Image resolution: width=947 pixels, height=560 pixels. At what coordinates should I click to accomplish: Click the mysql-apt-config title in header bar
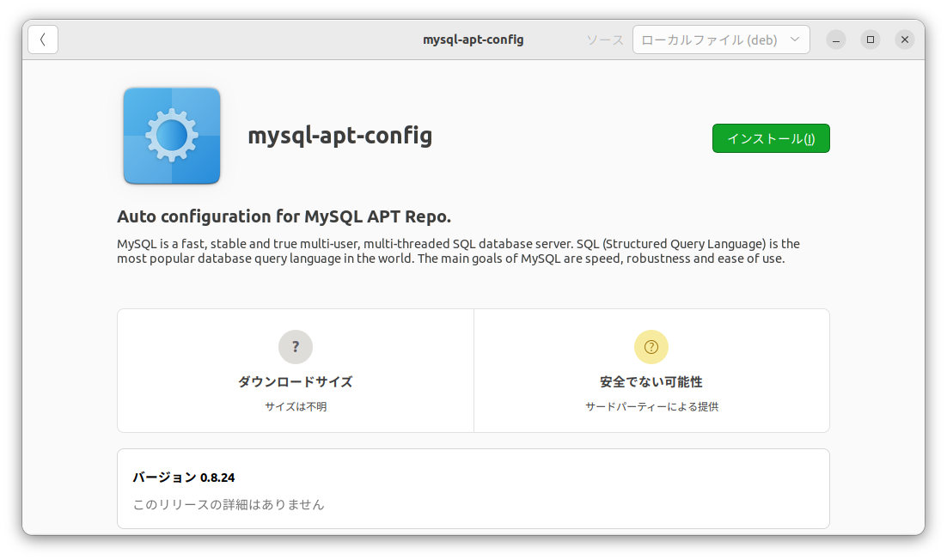click(x=473, y=40)
